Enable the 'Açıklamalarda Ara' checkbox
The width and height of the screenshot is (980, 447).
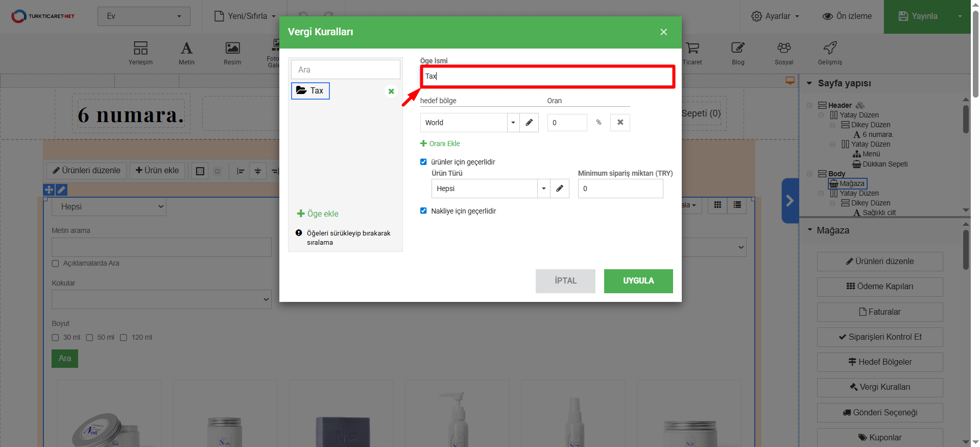click(x=56, y=264)
